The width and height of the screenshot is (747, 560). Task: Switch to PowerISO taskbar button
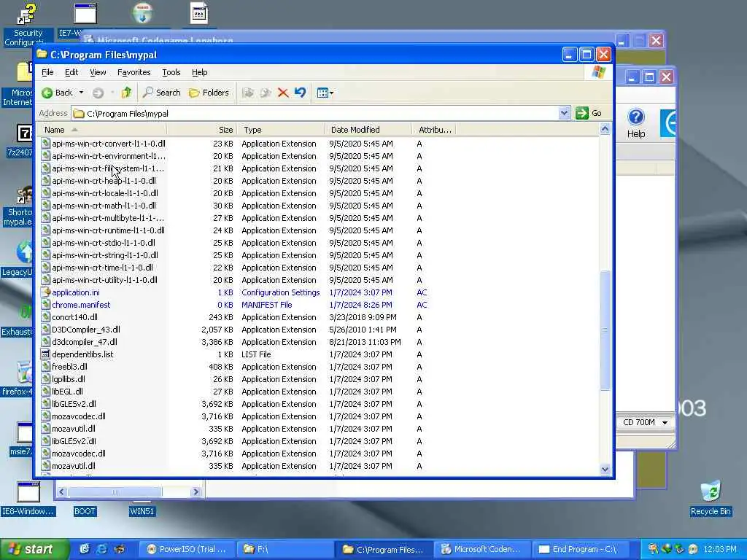click(x=187, y=550)
